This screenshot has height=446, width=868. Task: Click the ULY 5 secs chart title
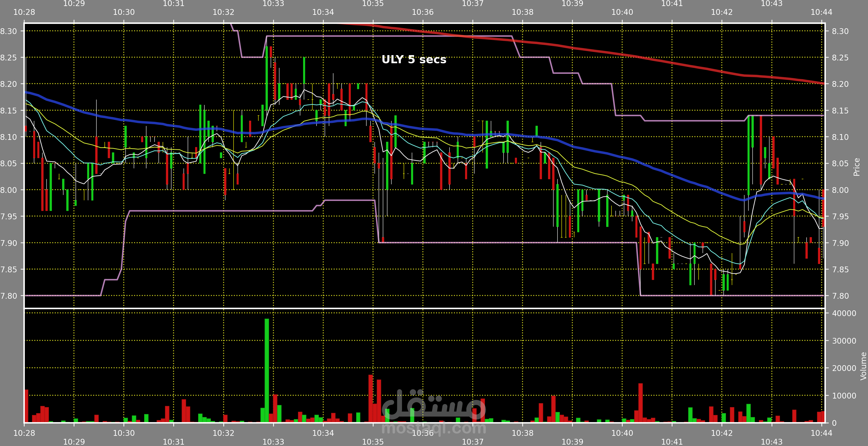coord(414,59)
